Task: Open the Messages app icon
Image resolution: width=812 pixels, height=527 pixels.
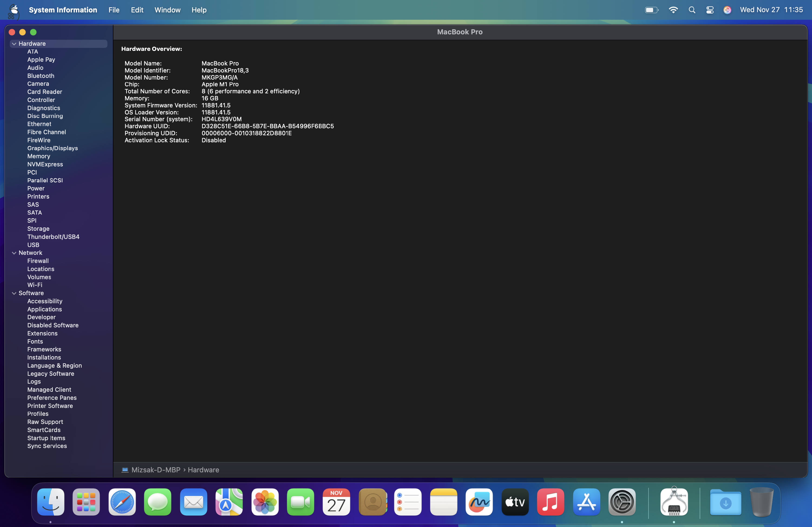Action: click(x=158, y=502)
